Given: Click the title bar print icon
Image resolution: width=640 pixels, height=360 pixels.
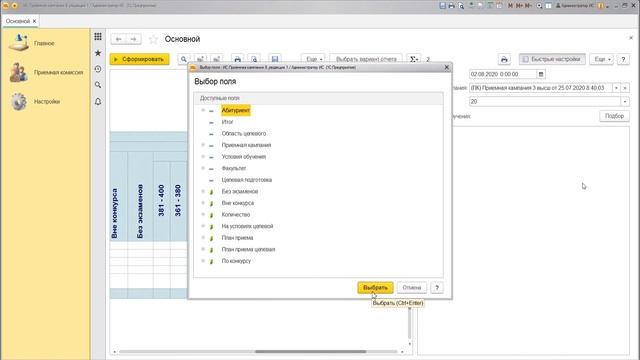Looking at the screenshot, I should coord(451,6).
